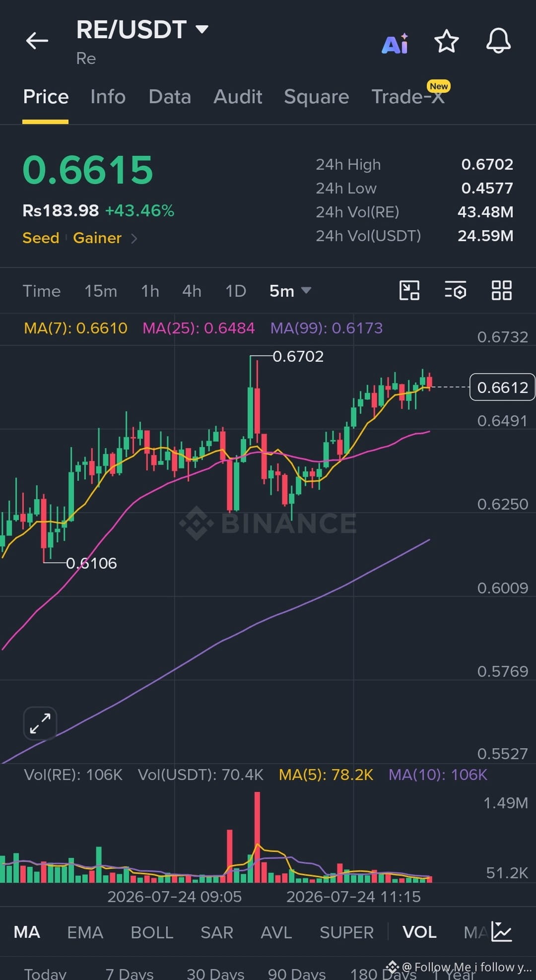Image resolution: width=536 pixels, height=980 pixels.
Task: Add RE/USDT to favorites with star
Action: 446,41
